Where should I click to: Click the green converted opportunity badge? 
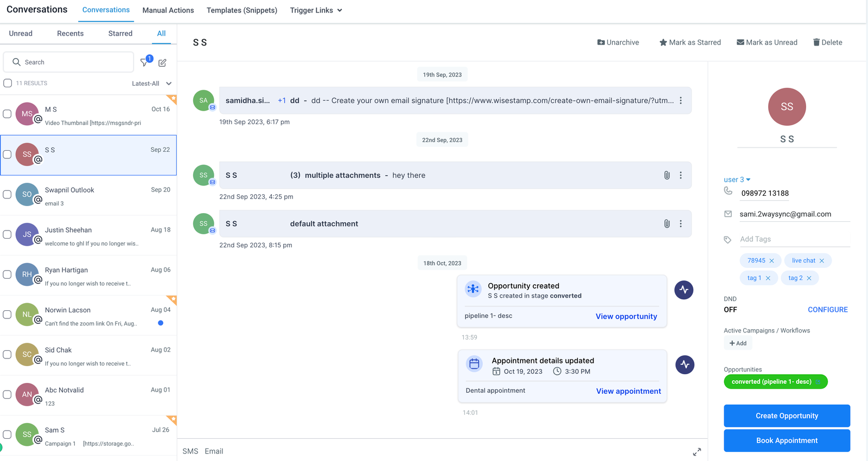click(x=771, y=382)
